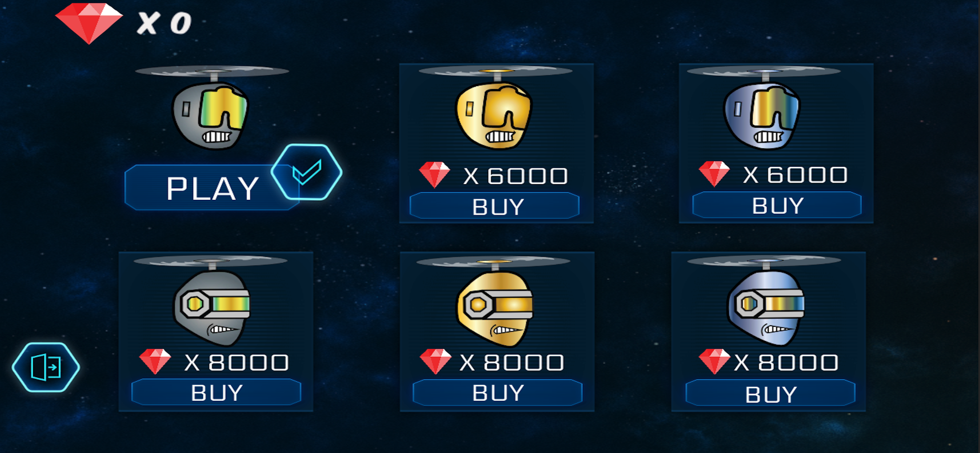Screen dimensions: 980x453
Task: Select the gold visor robot head
Action: (493, 302)
